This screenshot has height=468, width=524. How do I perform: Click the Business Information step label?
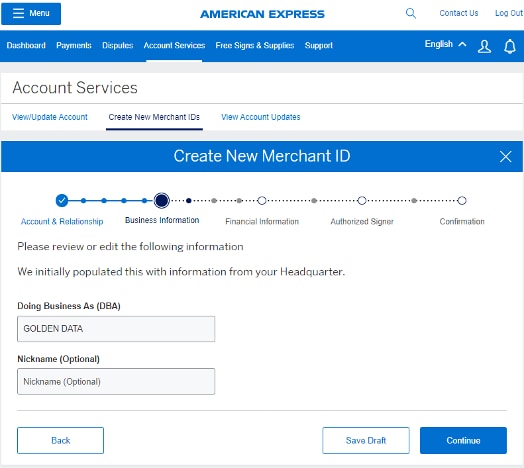coord(162,220)
